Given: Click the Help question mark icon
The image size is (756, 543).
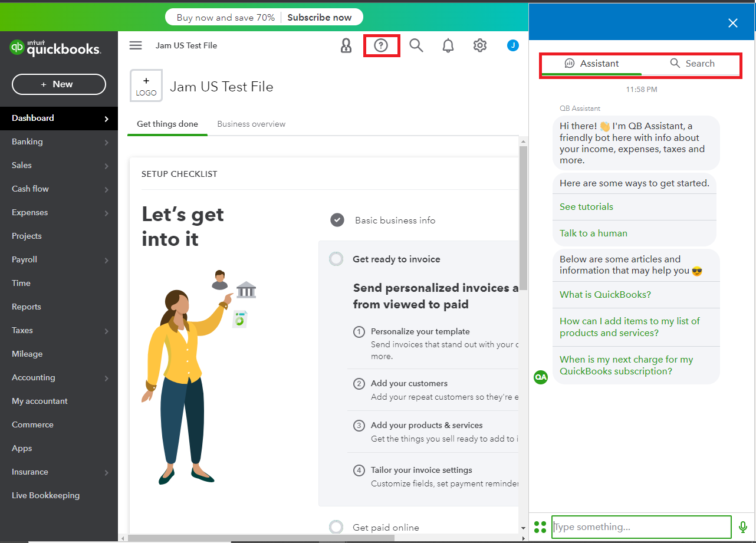Looking at the screenshot, I should point(381,45).
